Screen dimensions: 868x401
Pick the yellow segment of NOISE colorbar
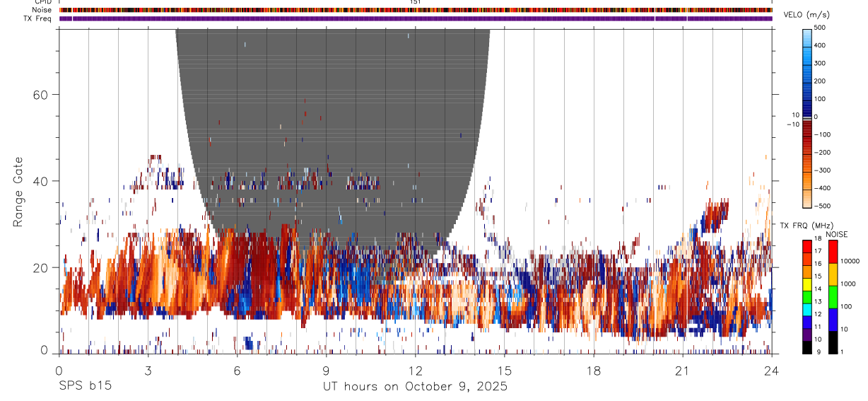tap(833, 274)
